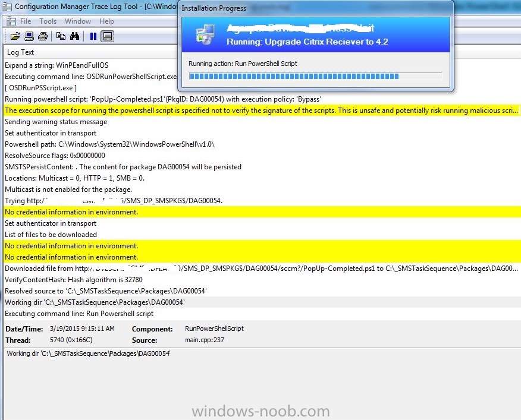Image resolution: width=521 pixels, height=420 pixels.
Task: Click the Component value RunPowerShellScript
Action: (x=214, y=329)
